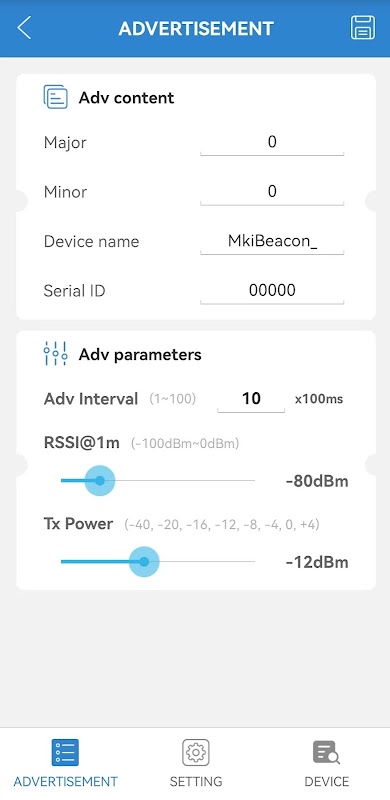Edit the Serial ID field 00000
Image resolution: width=390 pixels, height=800 pixels.
coord(272,290)
